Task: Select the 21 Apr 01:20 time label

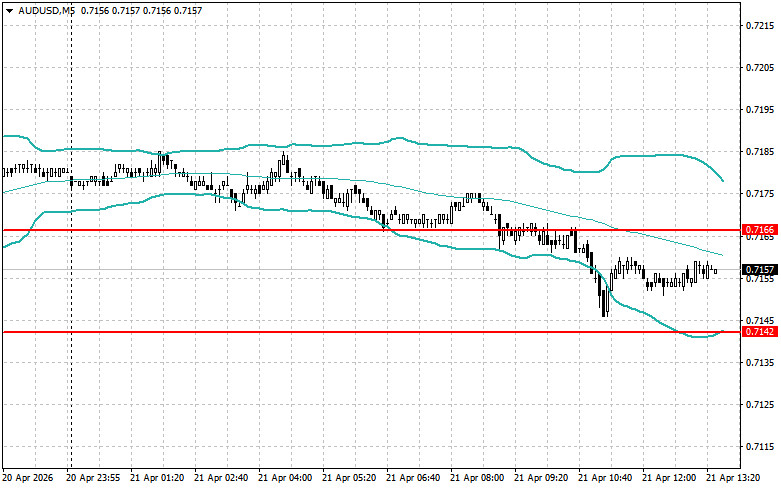Action: click(x=157, y=478)
